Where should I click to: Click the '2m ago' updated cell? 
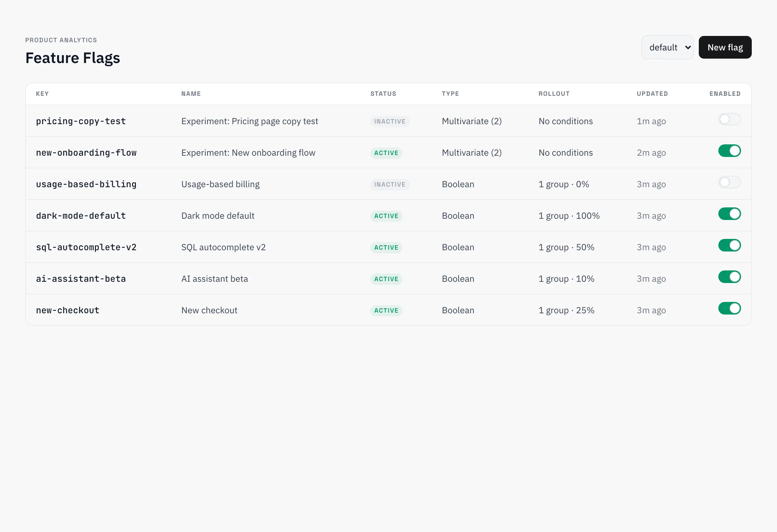651,153
